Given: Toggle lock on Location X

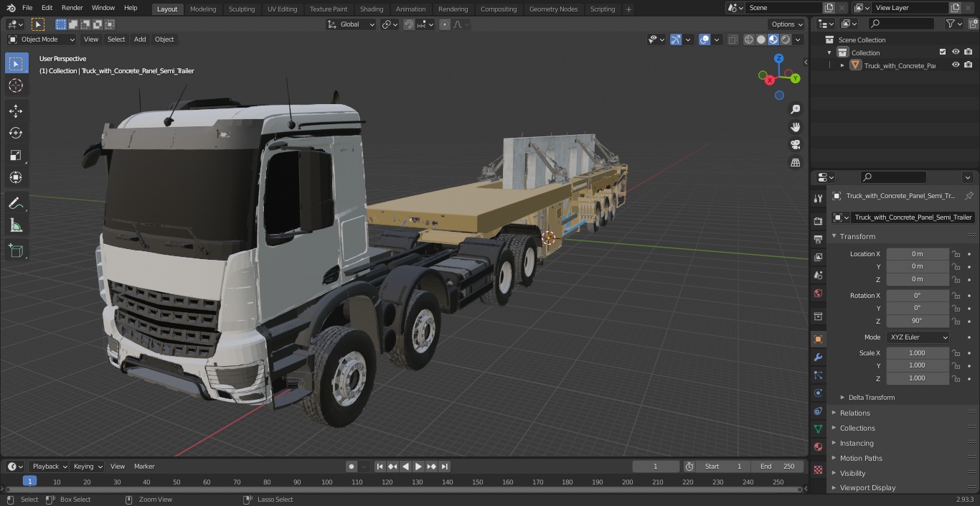Looking at the screenshot, I should click(x=956, y=254).
